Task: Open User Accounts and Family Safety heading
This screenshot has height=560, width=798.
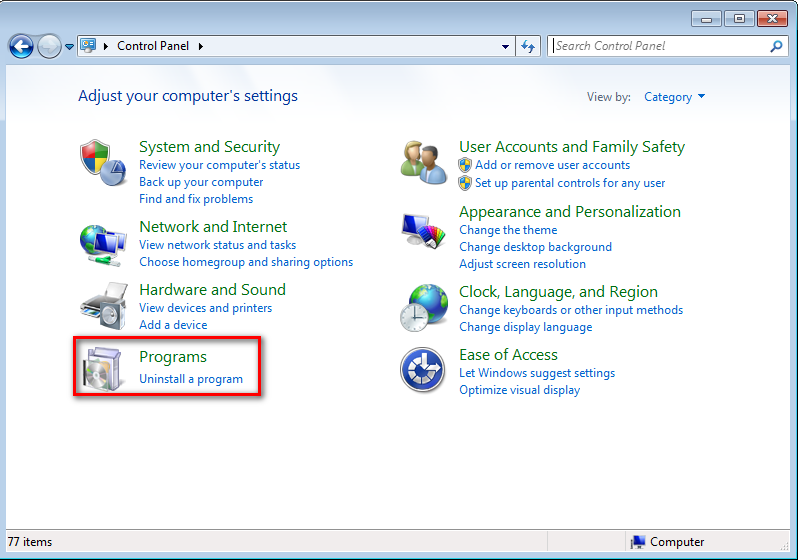Action: pos(572,147)
